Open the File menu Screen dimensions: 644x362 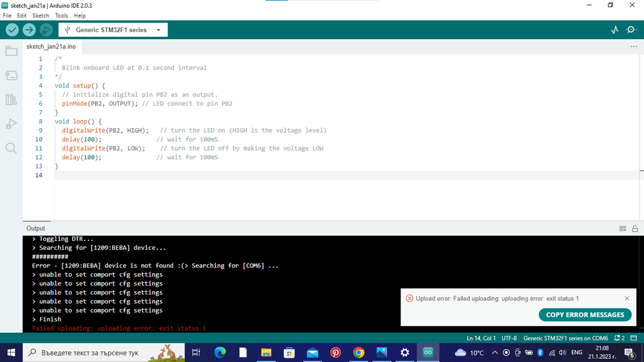[7, 15]
